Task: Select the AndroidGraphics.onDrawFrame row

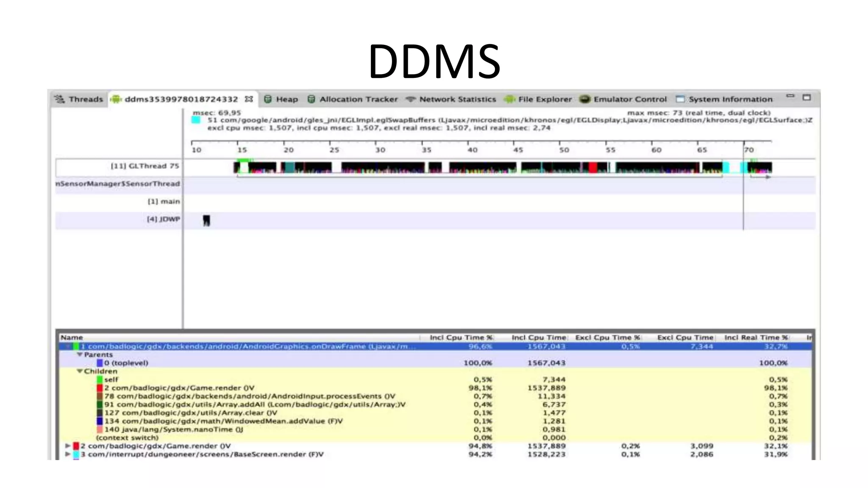Action: (x=435, y=347)
